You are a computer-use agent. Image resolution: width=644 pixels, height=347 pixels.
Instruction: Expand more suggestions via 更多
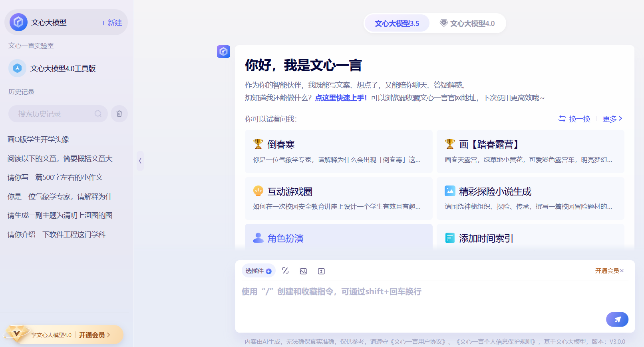(612, 119)
